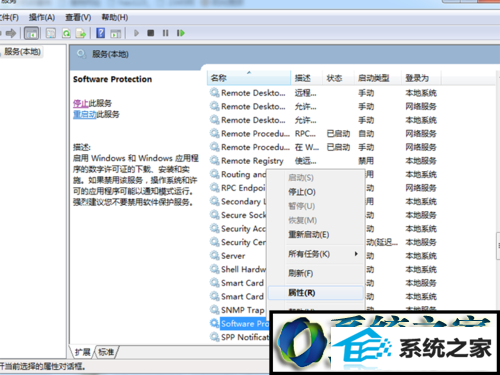Expand 所有任务(K) submenu arrow
This screenshot has height=375, width=500.
356,254
